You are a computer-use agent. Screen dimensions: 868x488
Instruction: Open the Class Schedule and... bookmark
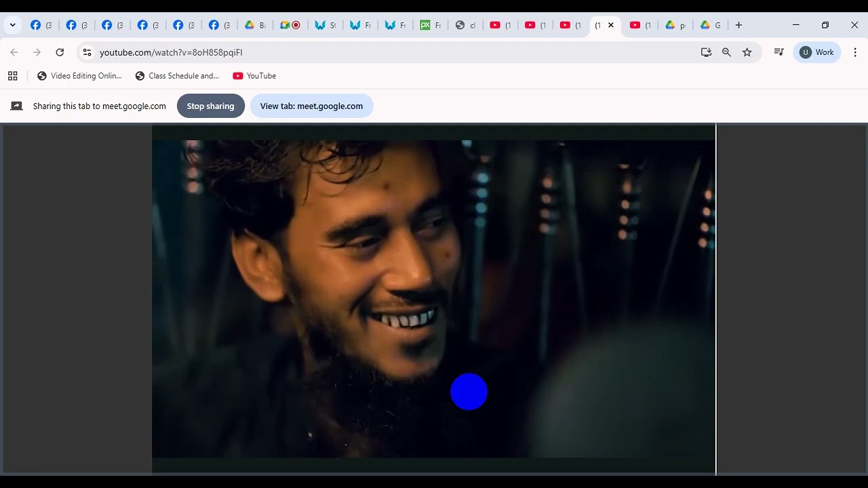pos(177,76)
